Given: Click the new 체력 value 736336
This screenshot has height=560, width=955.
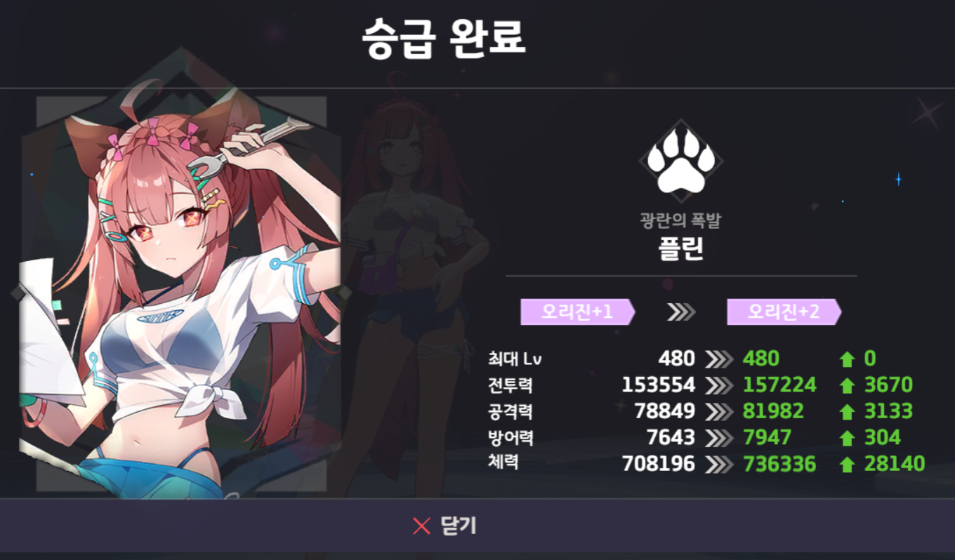Looking at the screenshot, I should [x=779, y=464].
